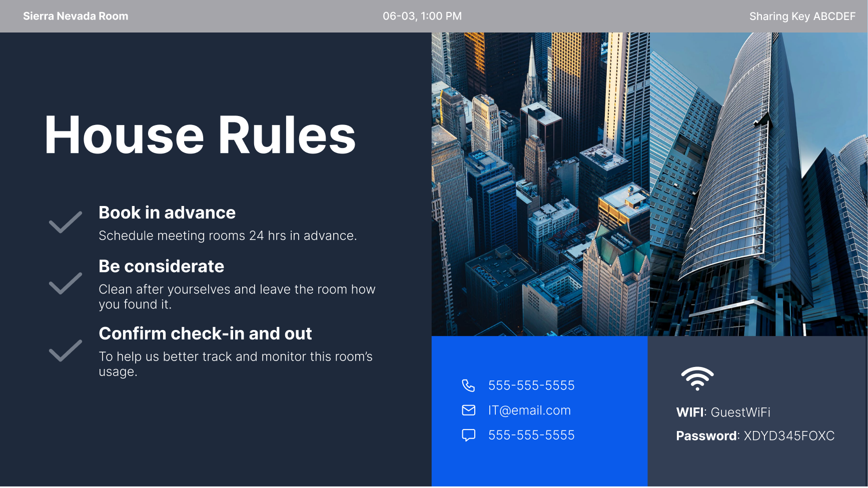Click the Sharing Key ABCDEF text

(802, 16)
